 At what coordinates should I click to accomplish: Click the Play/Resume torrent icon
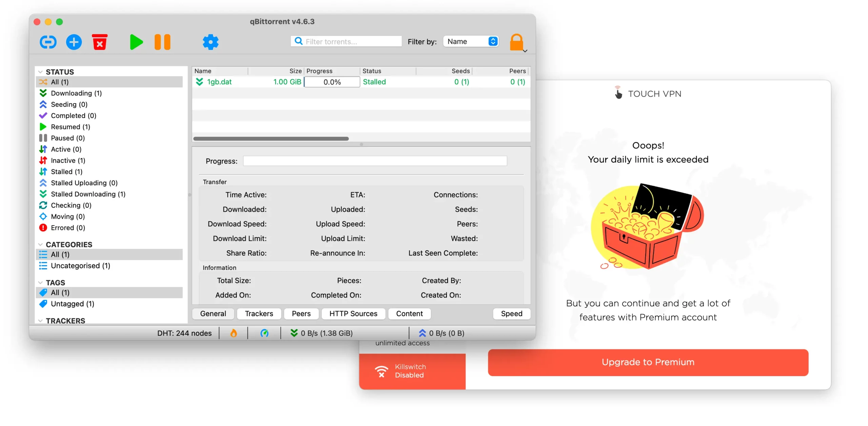click(136, 41)
